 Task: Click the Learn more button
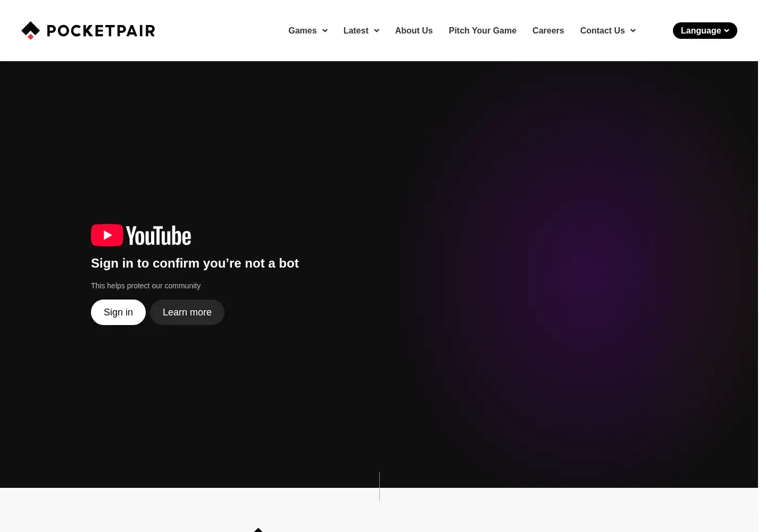point(187,312)
